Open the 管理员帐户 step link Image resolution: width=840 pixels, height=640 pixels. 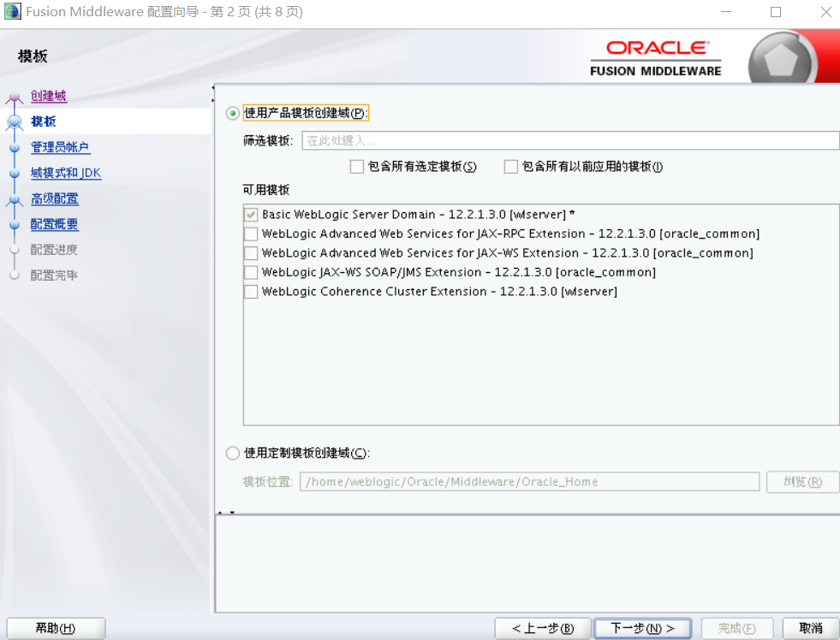(x=60, y=147)
